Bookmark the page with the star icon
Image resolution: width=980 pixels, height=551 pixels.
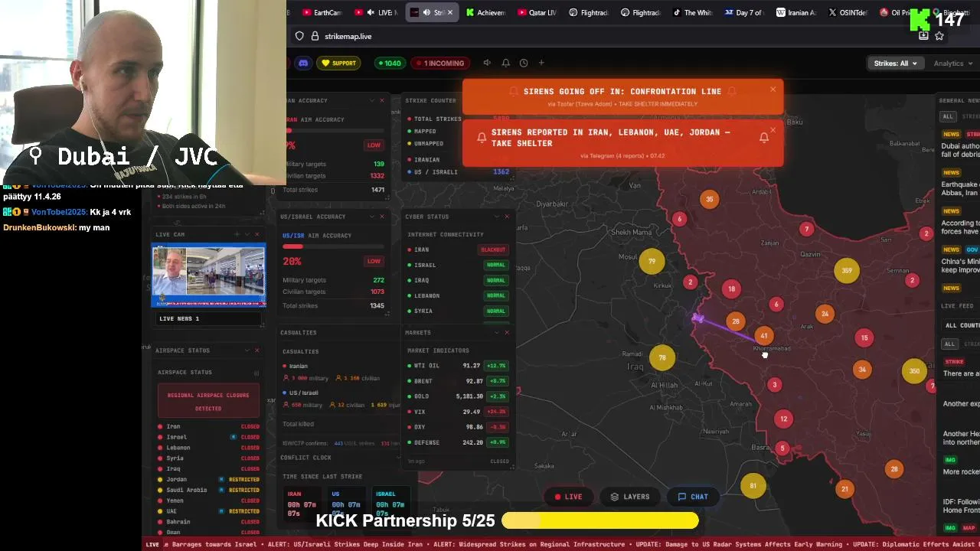point(939,36)
